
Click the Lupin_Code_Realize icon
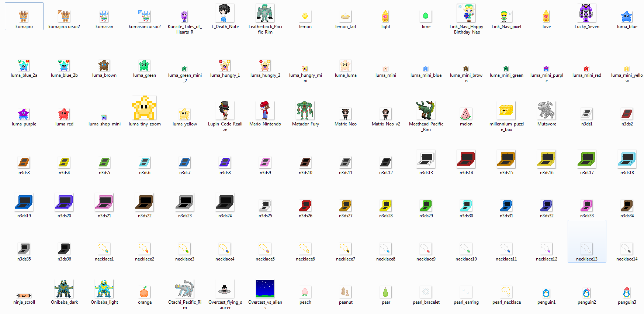pyautogui.click(x=225, y=110)
